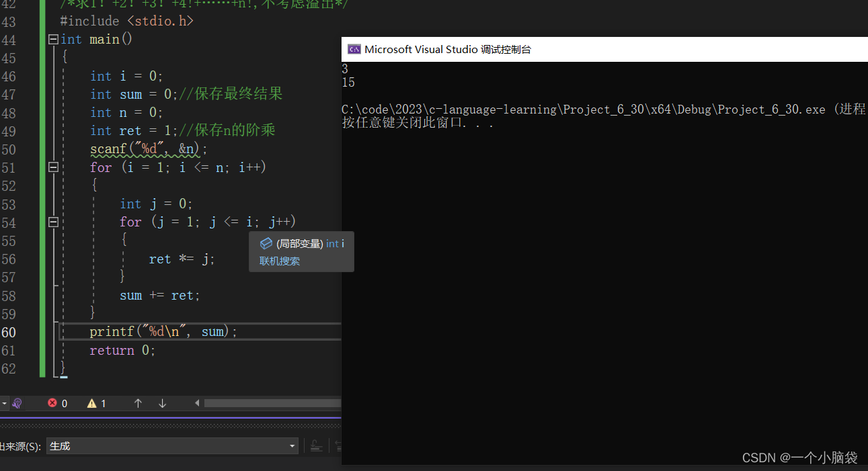Click the Project_6_30.exe path in console

584,110
